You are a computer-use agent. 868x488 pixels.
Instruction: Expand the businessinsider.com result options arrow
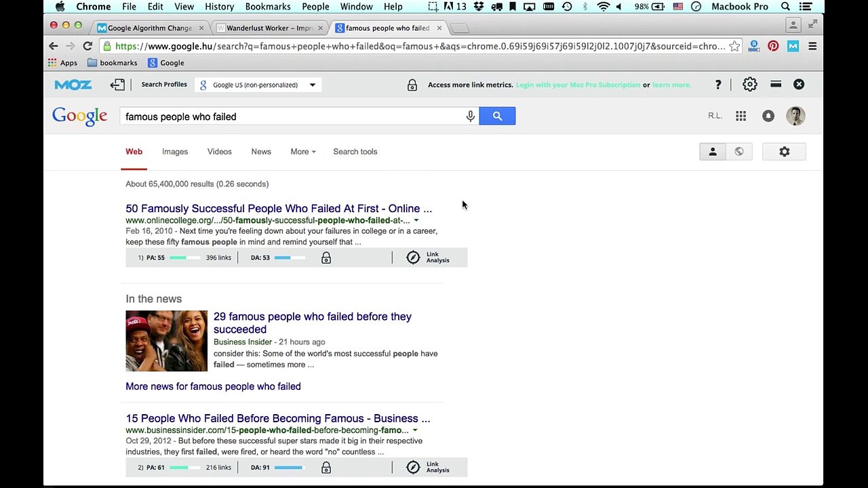pyautogui.click(x=415, y=430)
